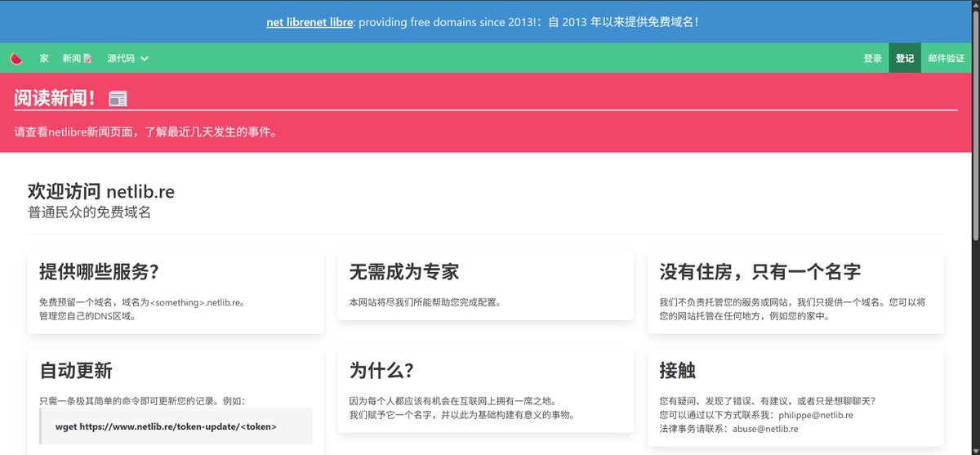Open 邮件验证 mail validation link
This screenshot has height=455, width=980.
(947, 58)
